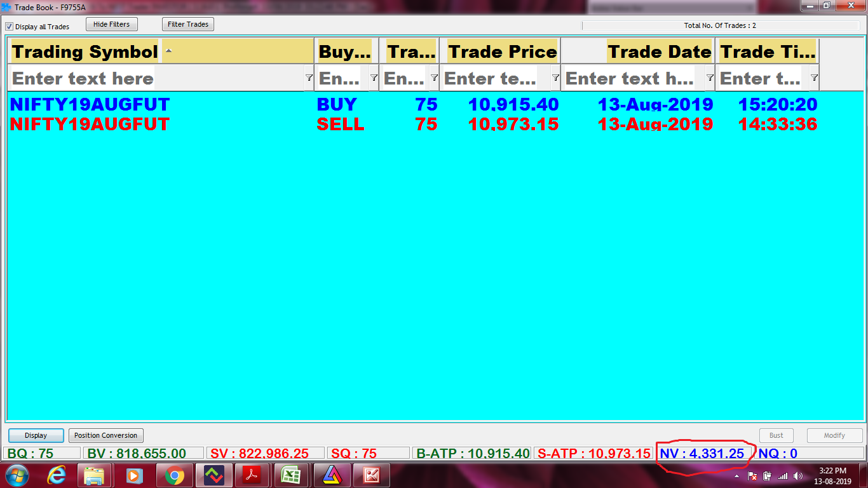Show hidden system tray icons arrow

coord(737,476)
